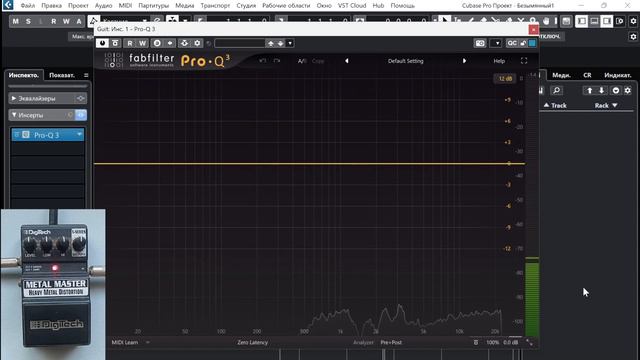Toggle global Mute M in toolbar
Viewport: 640px width, 360px height.
[16, 21]
